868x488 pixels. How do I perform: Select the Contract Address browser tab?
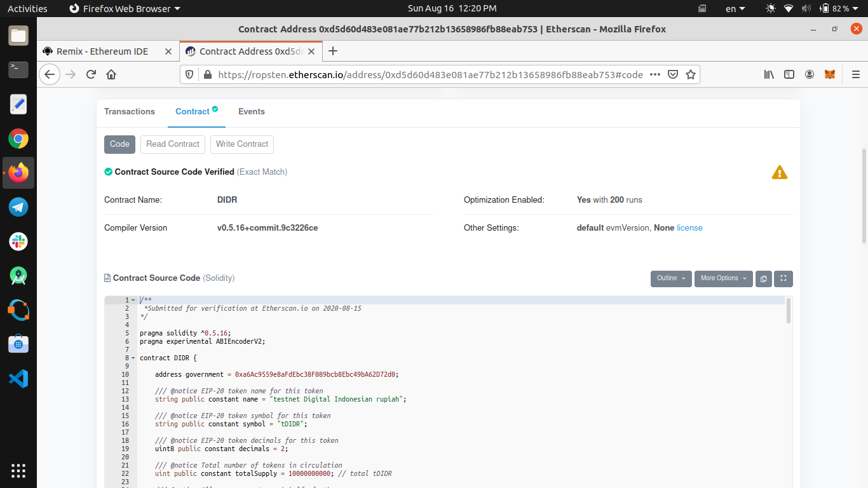click(252, 51)
